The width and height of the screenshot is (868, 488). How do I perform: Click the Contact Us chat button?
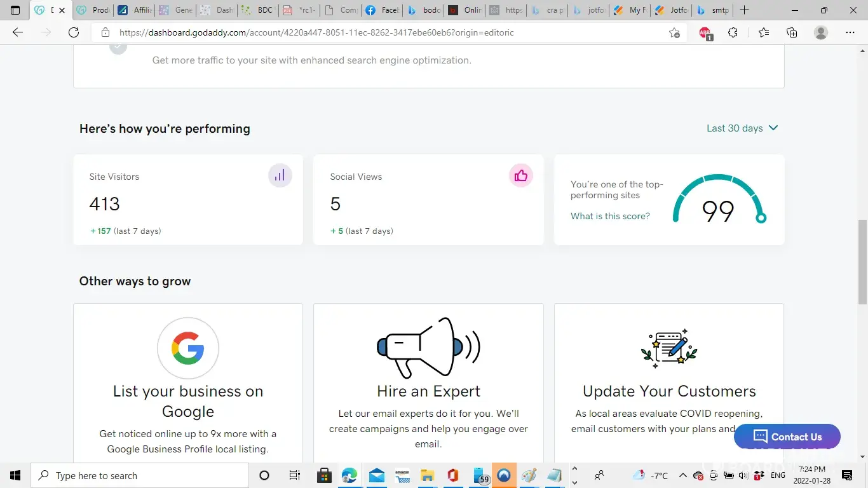[787, 437]
